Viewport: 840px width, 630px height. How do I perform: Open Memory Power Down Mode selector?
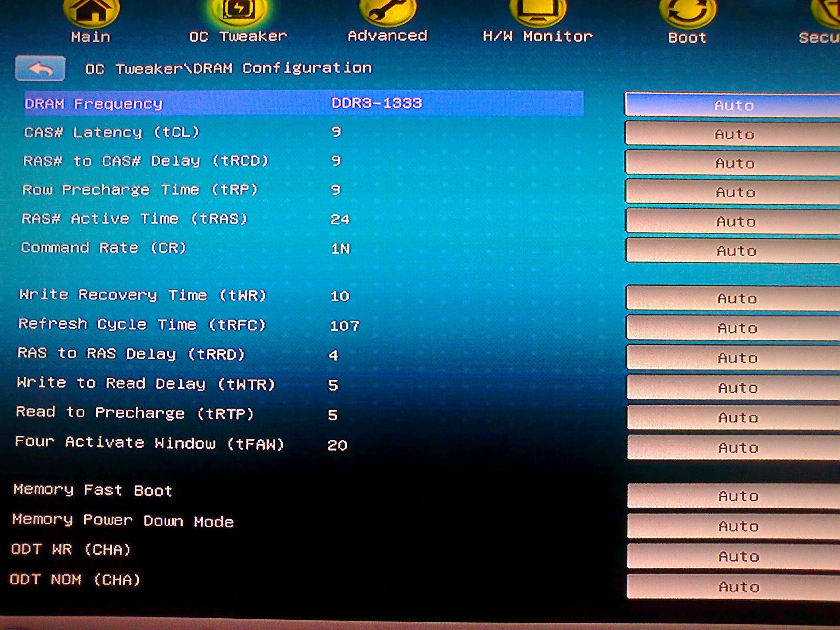pyautogui.click(x=737, y=526)
